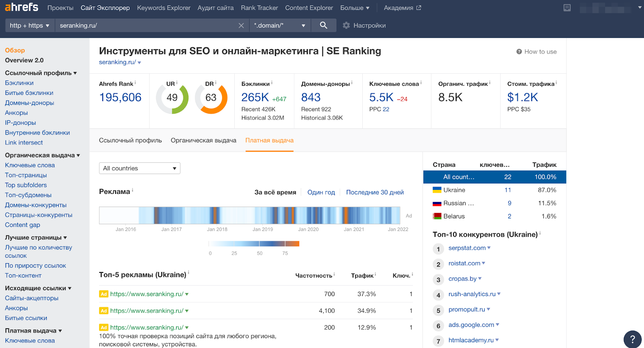Select the Последние 30 дней period
644x348 pixels.
click(x=375, y=192)
